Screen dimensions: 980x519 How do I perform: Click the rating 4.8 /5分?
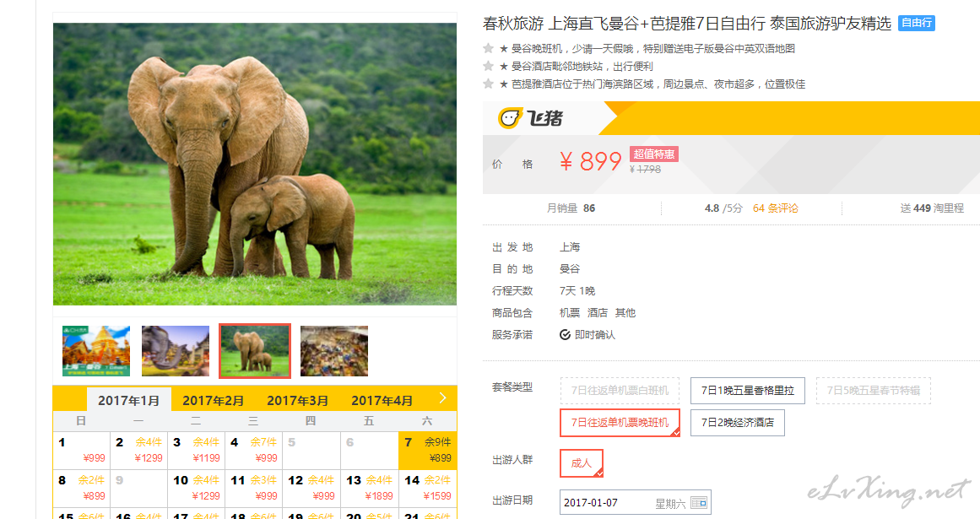pyautogui.click(x=723, y=208)
